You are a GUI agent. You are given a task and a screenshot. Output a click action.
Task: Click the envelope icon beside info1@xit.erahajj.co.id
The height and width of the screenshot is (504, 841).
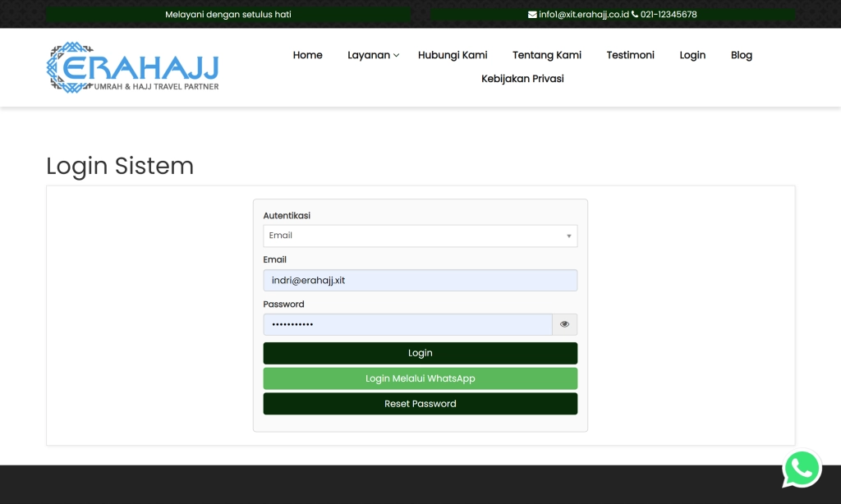[x=533, y=13]
